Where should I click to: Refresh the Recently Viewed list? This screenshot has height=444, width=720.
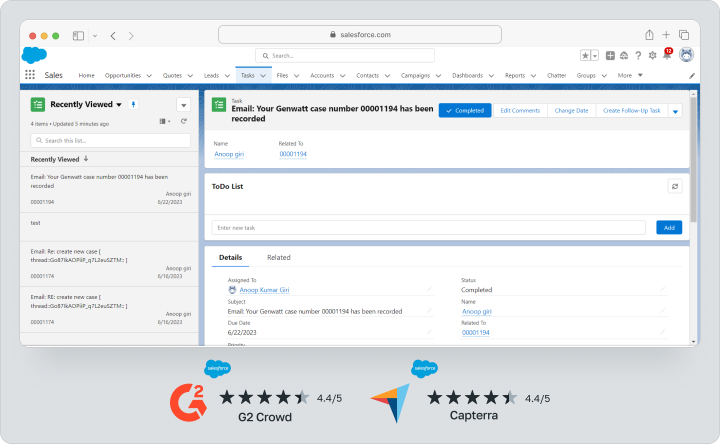click(x=184, y=121)
